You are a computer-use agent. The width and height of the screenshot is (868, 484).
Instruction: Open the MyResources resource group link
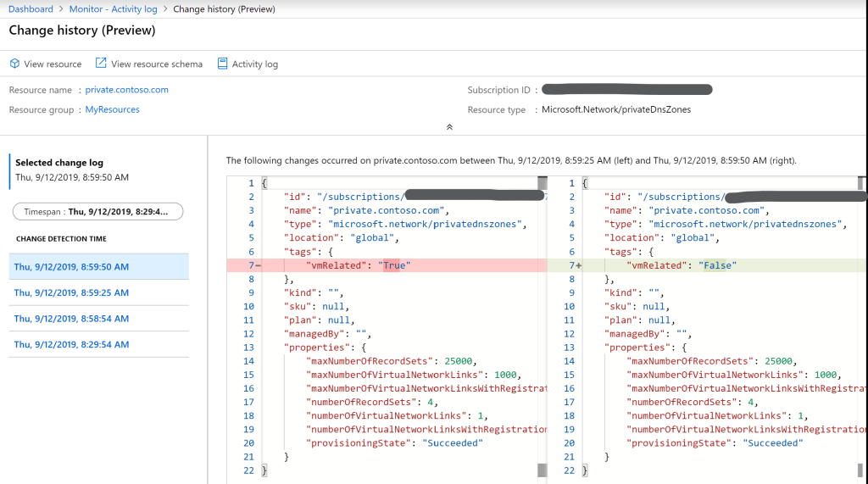coord(112,110)
